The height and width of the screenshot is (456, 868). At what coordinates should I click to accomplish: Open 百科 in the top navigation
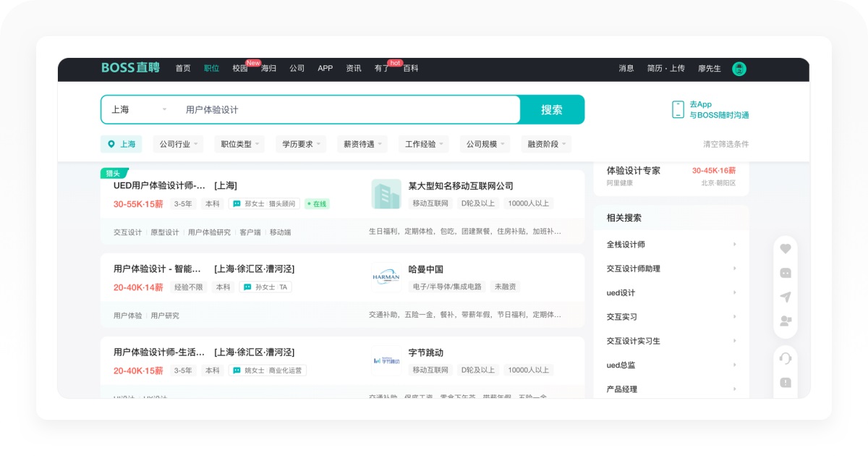point(411,68)
